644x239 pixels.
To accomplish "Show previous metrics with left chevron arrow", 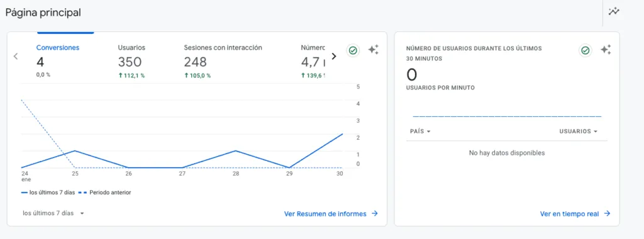I will (16, 56).
